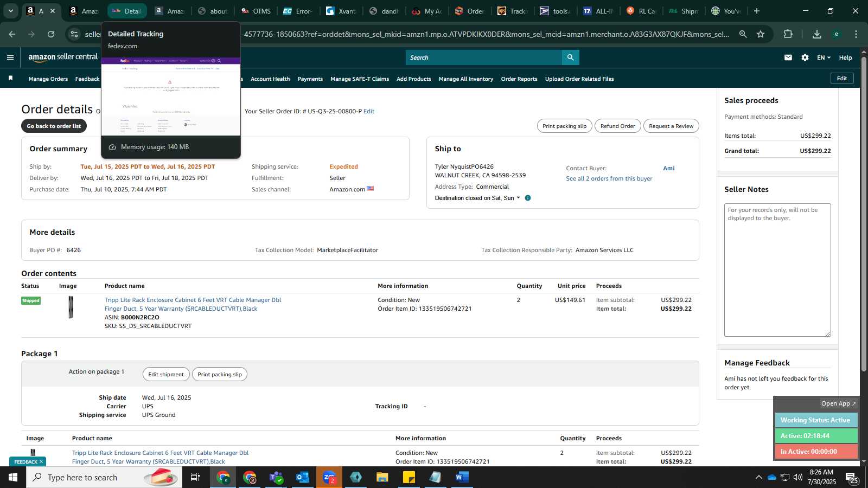The width and height of the screenshot is (868, 488).
Task: Open the Seller Central hamburger menu
Action: click(x=10, y=57)
